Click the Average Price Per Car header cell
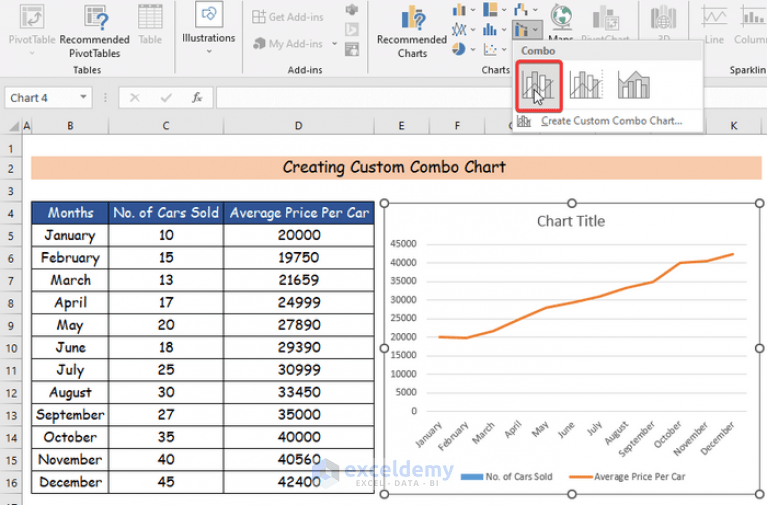The width and height of the screenshot is (767, 505). [x=299, y=213]
